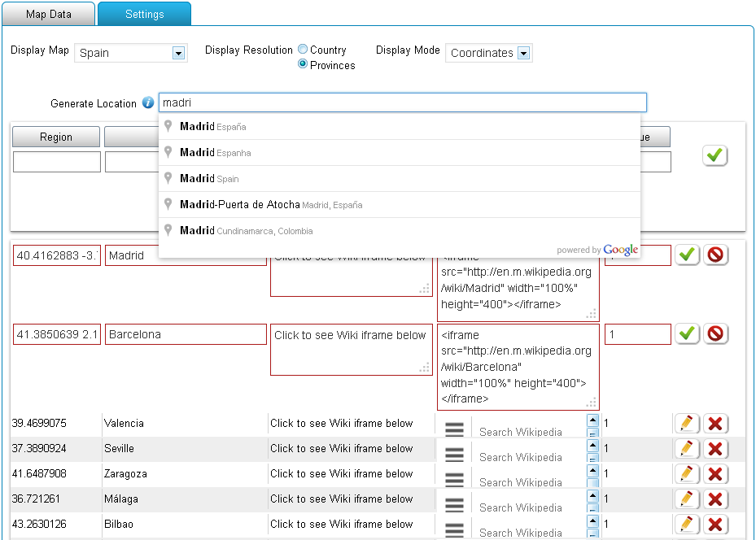Select Provinces display resolution
The width and height of the screenshot is (756, 540).
303,64
